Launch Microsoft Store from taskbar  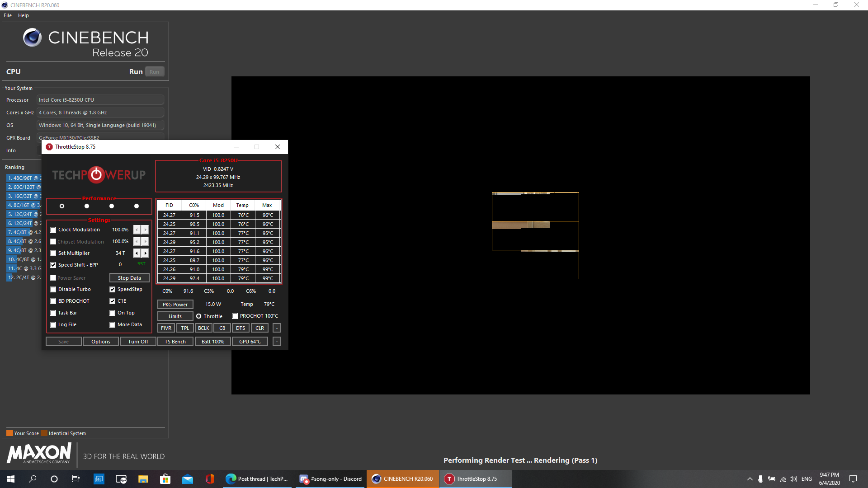click(x=165, y=479)
